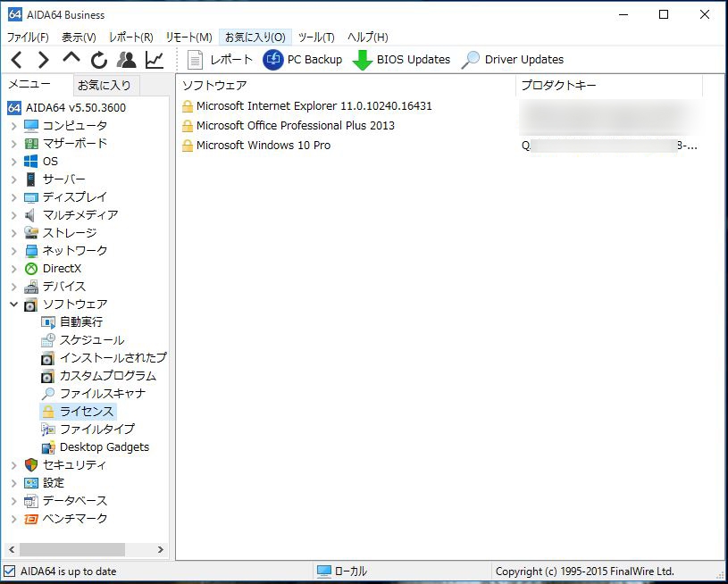
Task: Open the users management icon in the toolbar
Action: click(x=126, y=60)
